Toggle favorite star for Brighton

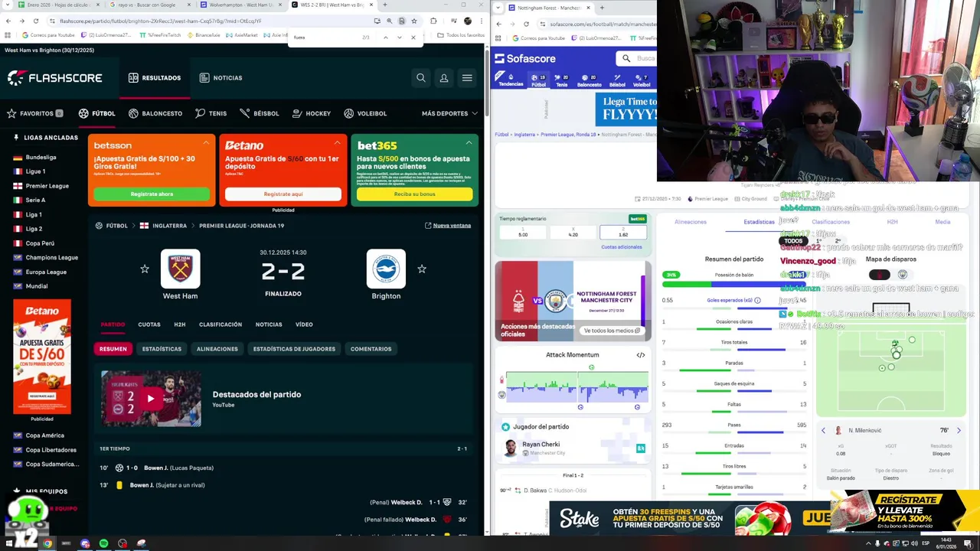(x=421, y=269)
